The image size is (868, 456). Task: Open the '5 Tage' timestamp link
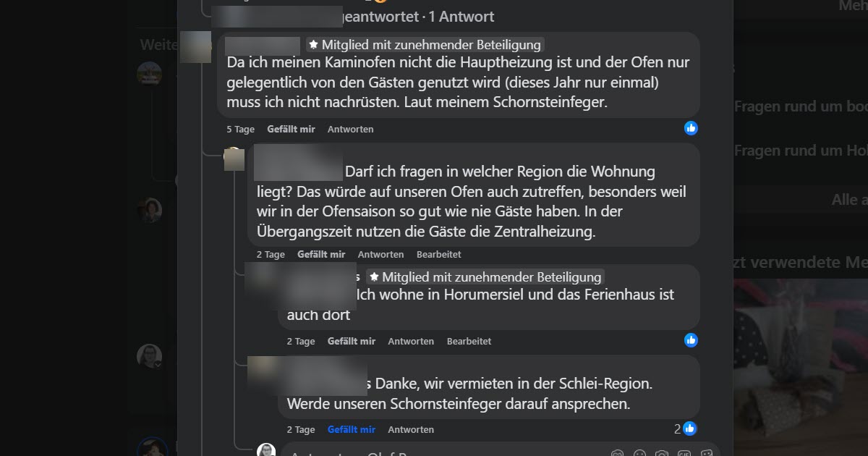click(240, 129)
